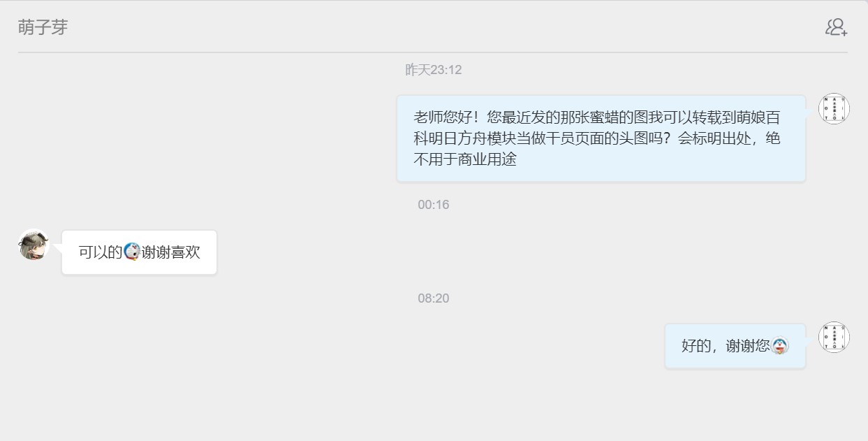Select the long message starting 老师您好
The image size is (868, 441).
tap(601, 138)
